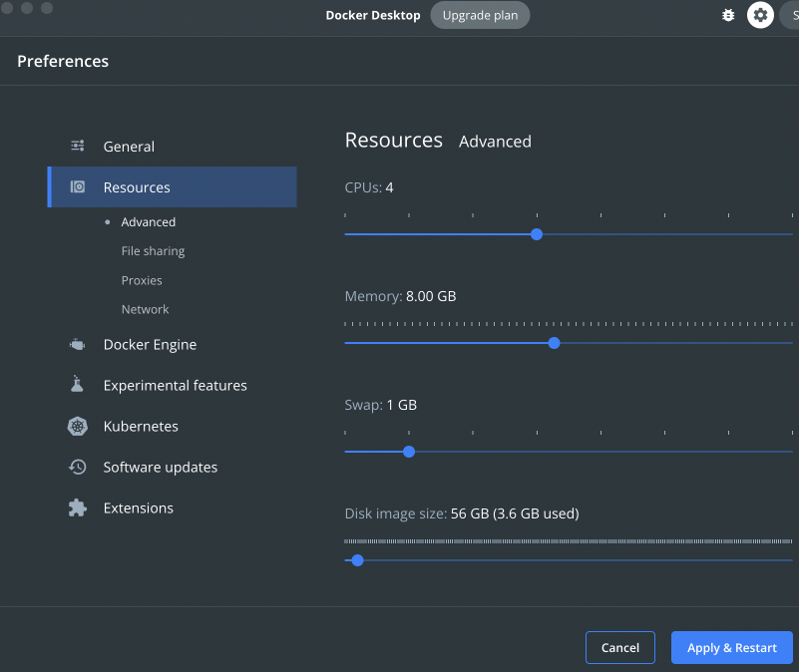Click the Docker Engine whale icon

[x=78, y=344]
